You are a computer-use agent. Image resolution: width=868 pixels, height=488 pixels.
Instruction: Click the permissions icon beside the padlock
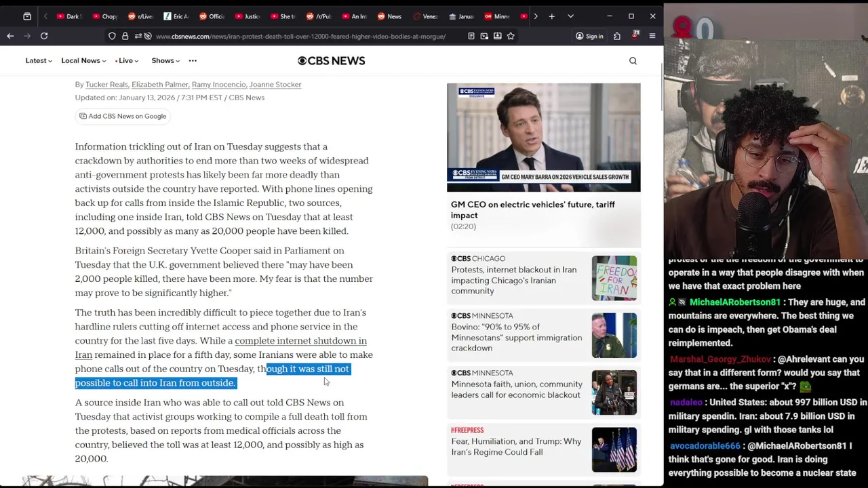[138, 36]
